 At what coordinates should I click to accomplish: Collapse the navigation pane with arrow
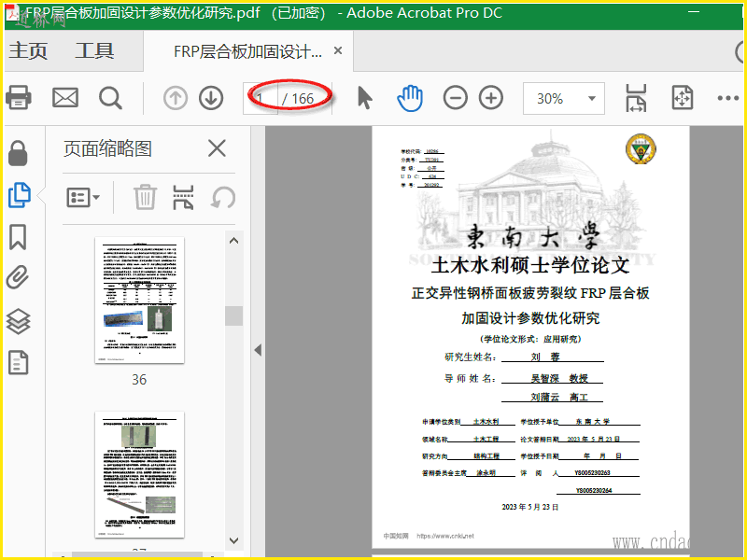click(x=258, y=350)
